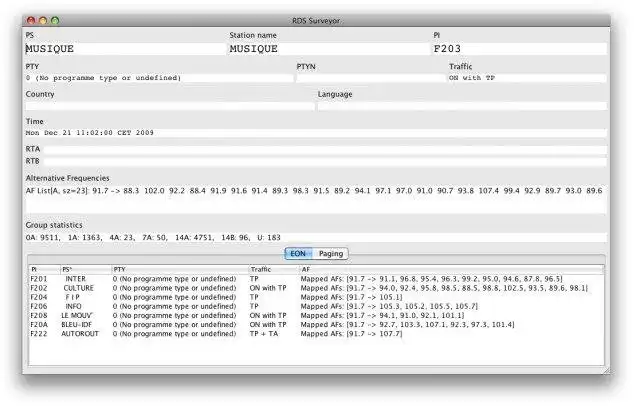Click the PTY field value
Image resolution: width=640 pixels, height=406 pixels.
coord(159,78)
